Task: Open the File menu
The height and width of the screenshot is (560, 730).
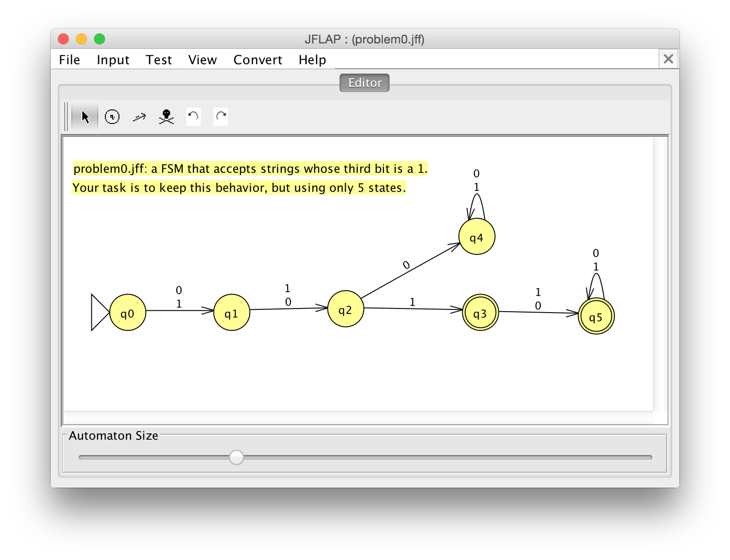Action: click(x=69, y=59)
